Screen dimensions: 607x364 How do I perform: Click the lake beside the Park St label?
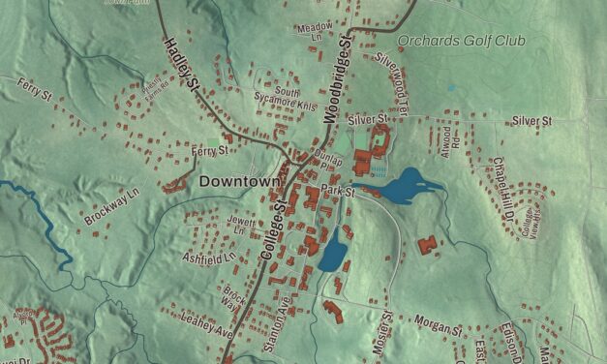(x=401, y=187)
